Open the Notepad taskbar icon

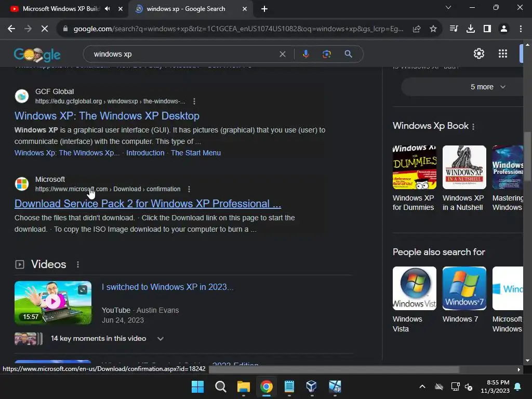tap(289, 387)
